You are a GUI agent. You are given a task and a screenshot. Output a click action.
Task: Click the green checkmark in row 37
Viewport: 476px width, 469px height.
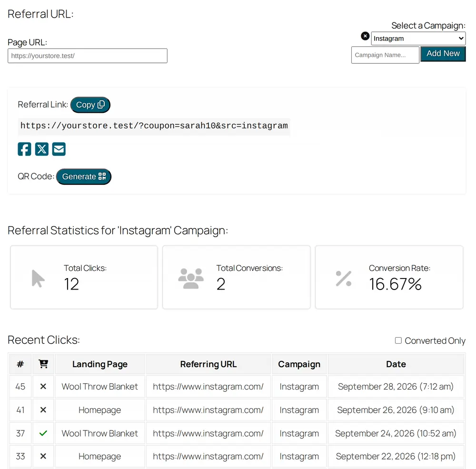point(43,433)
